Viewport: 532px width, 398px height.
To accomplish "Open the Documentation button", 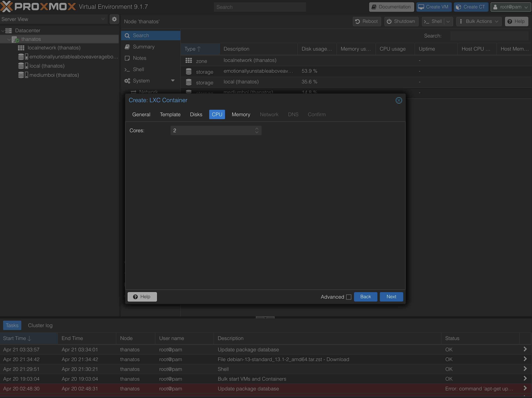I will tap(391, 7).
